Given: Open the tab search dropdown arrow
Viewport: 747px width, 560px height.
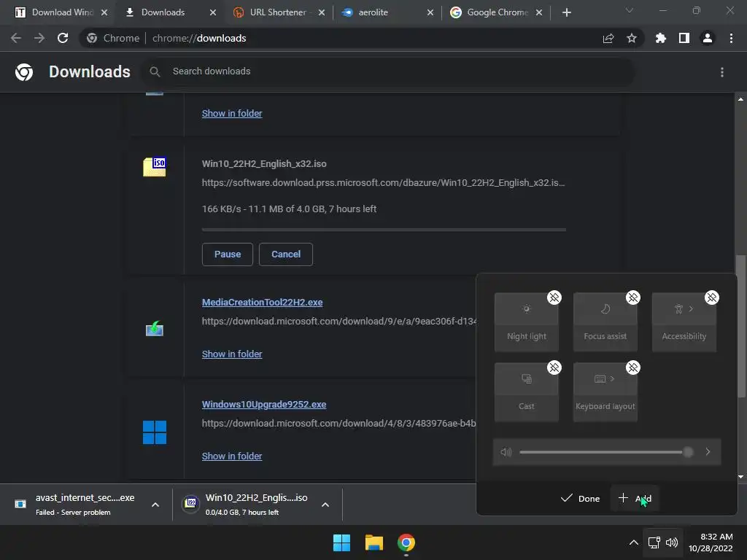Looking at the screenshot, I should 630,10.
